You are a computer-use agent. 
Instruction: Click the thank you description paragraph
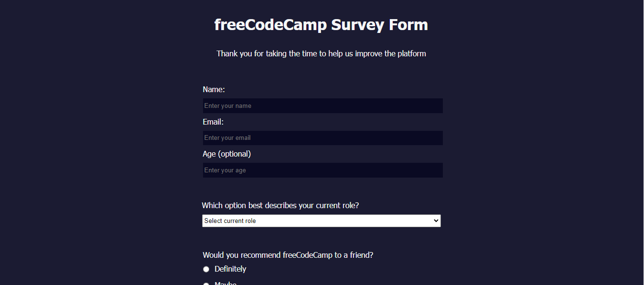[x=321, y=54]
